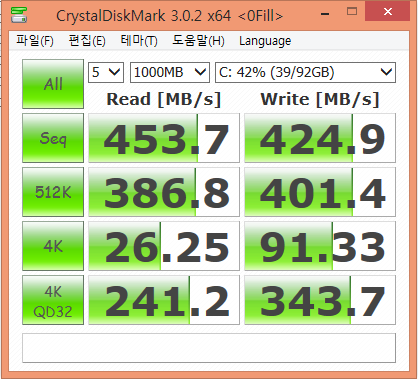Close the CrystalDiskMark window

(x=387, y=12)
